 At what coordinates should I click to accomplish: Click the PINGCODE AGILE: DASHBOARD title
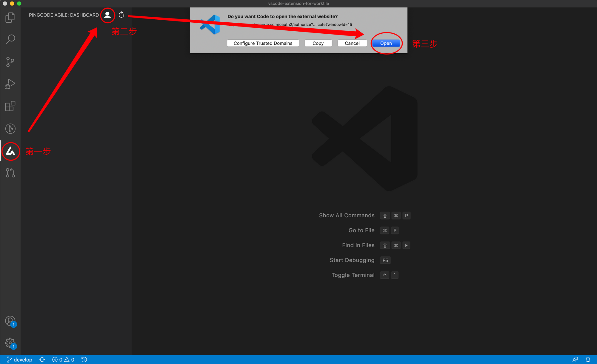[64, 15]
